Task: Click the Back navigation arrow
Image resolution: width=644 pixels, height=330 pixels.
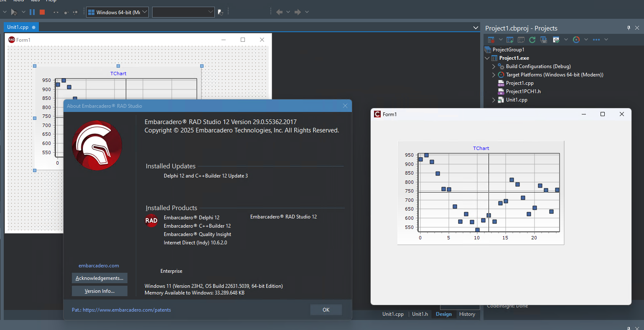Action: [x=280, y=12]
